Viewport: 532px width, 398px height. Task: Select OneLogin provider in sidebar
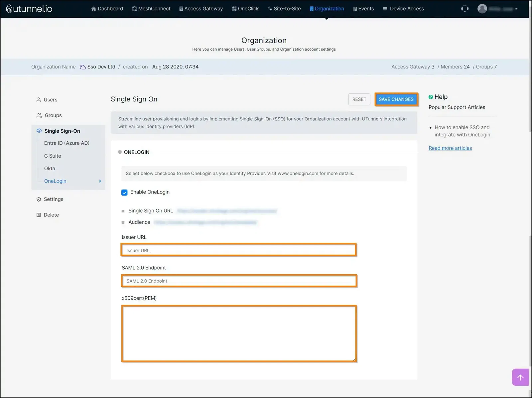click(55, 181)
